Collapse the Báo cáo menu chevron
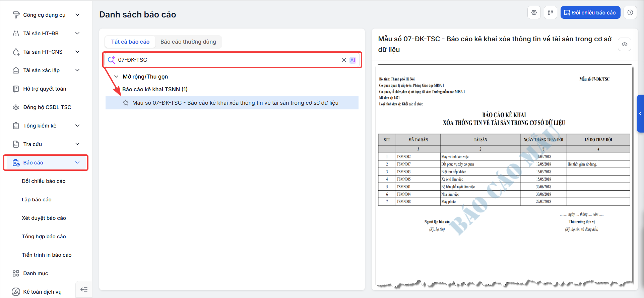This screenshot has width=644, height=298. pos(77,162)
